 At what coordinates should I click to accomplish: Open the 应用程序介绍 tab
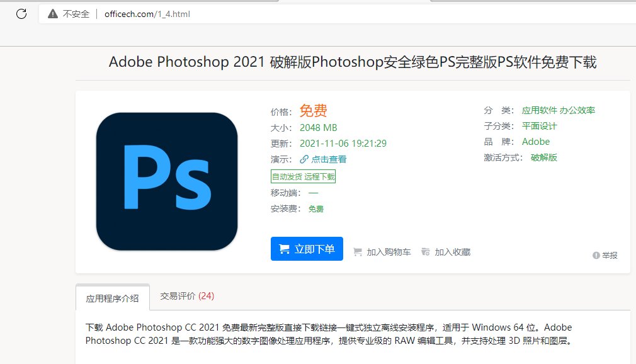tap(112, 297)
